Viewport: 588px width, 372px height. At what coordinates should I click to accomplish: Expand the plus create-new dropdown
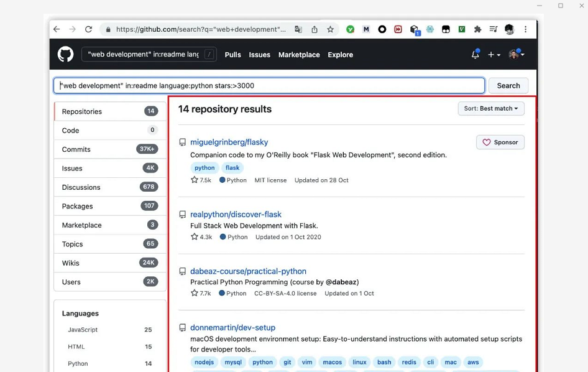tap(494, 55)
